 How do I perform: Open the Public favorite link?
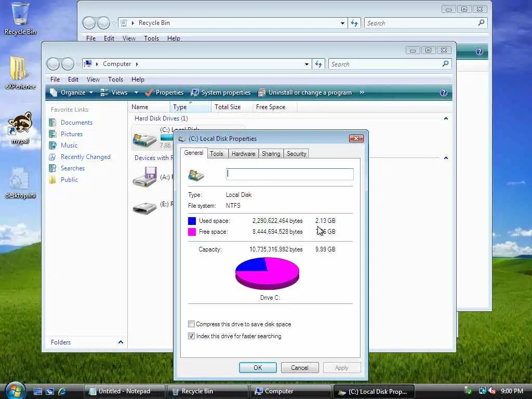pos(69,180)
